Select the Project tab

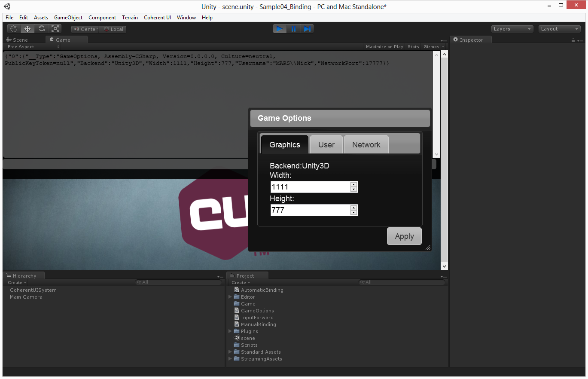coord(247,275)
